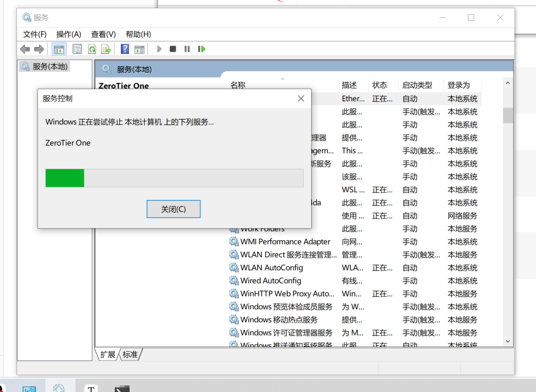This screenshot has width=536, height=392.
Task: Click the scrollbar down arrow
Action: click(508, 342)
